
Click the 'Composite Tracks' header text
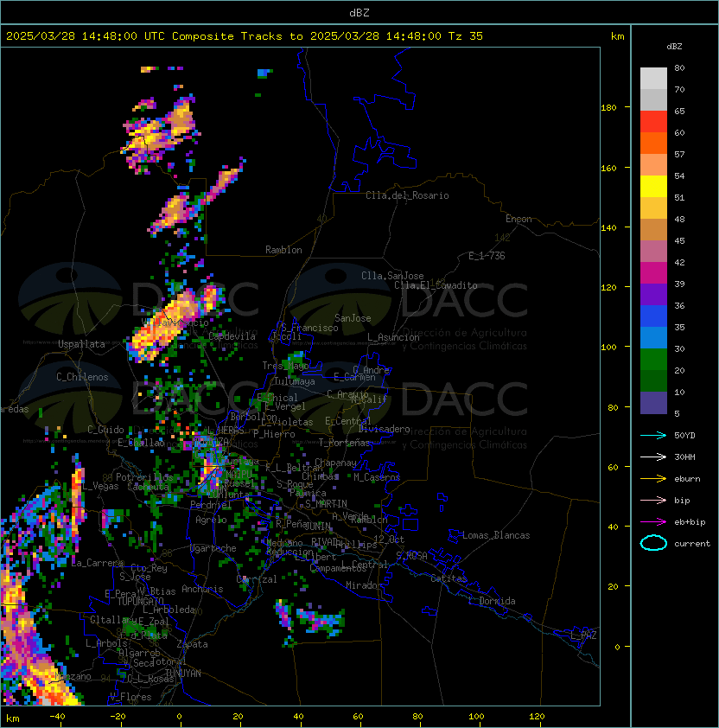tap(227, 36)
